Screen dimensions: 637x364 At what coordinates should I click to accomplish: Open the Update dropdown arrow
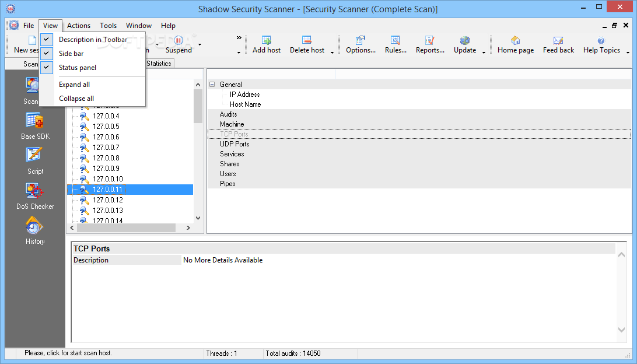(x=484, y=52)
